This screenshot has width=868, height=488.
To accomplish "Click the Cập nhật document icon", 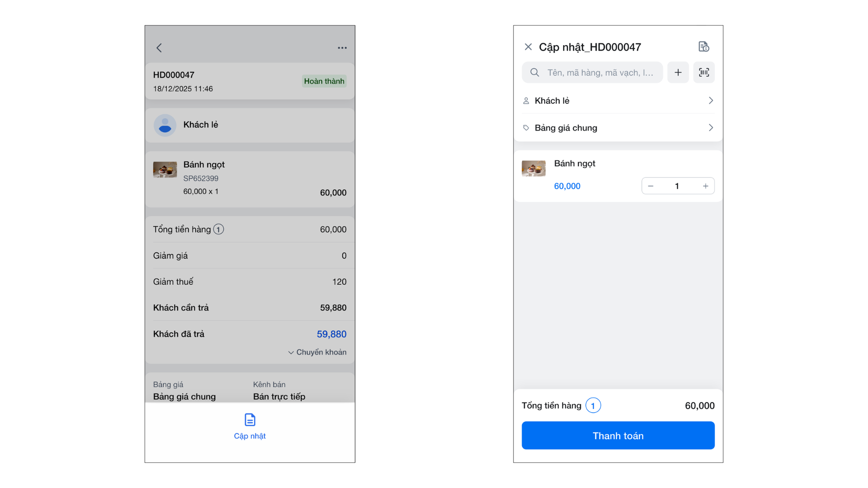I will (x=250, y=420).
